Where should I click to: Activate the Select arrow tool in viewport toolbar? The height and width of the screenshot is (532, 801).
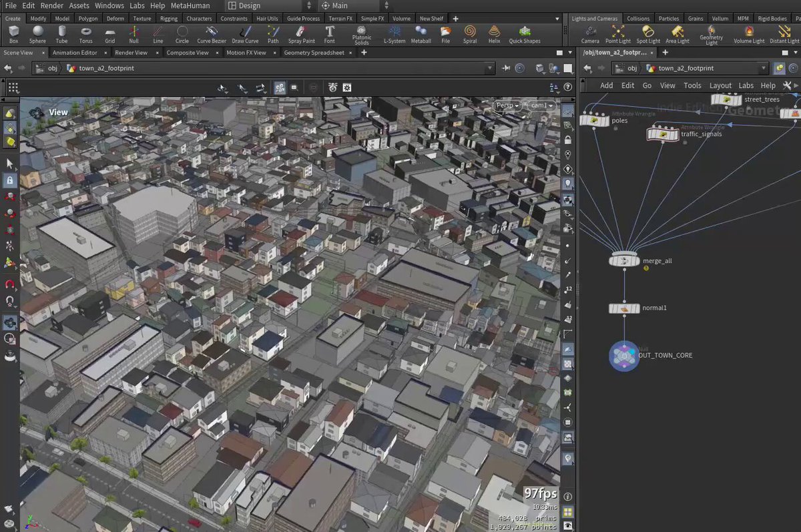pos(10,163)
